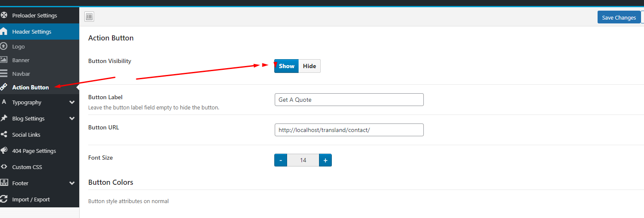The image size is (644, 218).
Task: Open the Navbar settings section
Action: tap(21, 74)
